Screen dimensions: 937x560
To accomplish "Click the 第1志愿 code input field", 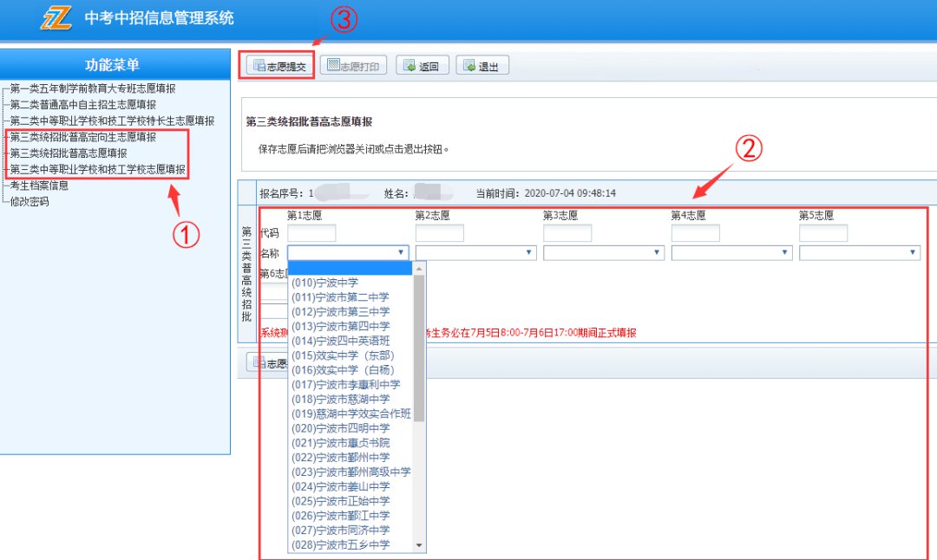I will click(311, 233).
